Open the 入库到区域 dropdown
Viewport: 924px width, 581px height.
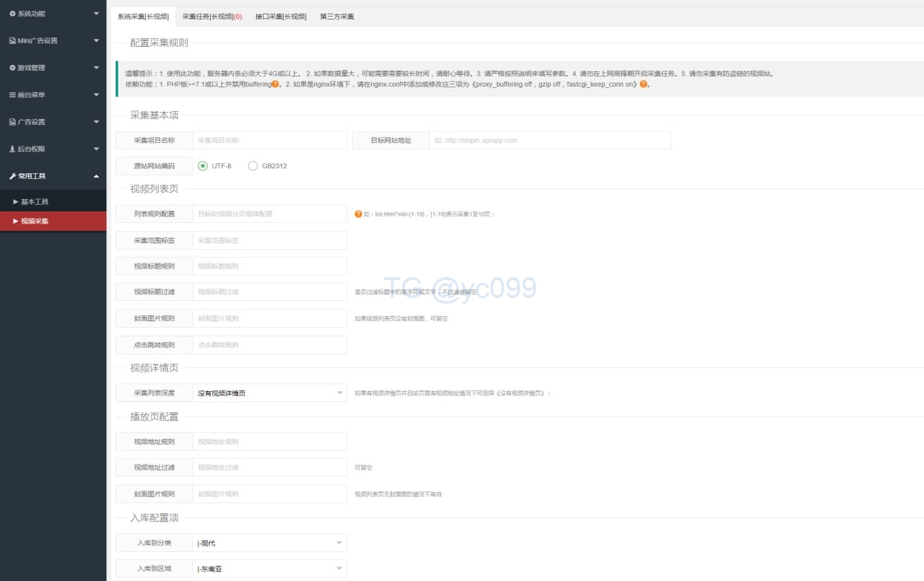(x=269, y=569)
